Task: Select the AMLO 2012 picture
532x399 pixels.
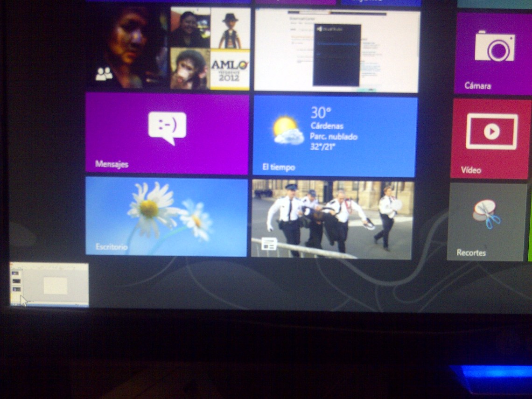Action: pyautogui.click(x=230, y=69)
